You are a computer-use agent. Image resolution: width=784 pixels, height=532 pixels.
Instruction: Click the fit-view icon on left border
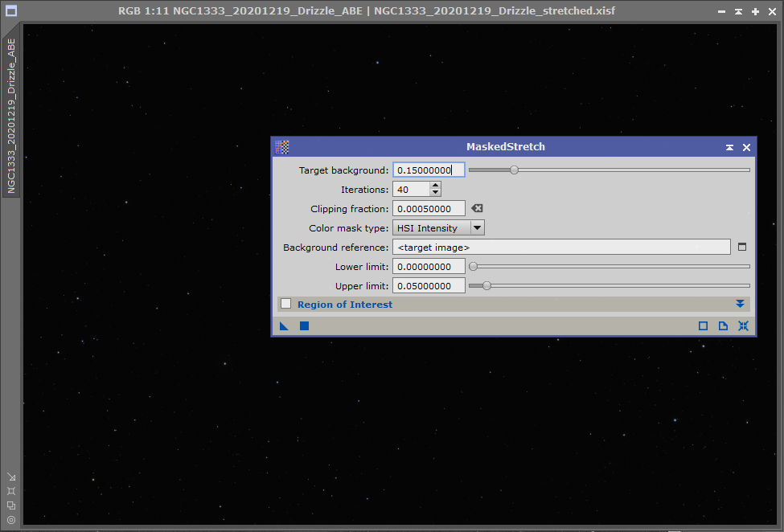coord(11,491)
